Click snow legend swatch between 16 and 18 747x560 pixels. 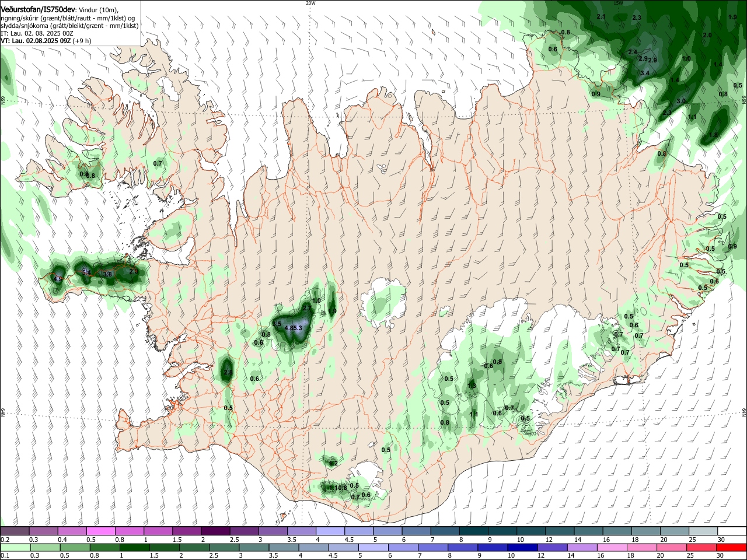click(617, 531)
